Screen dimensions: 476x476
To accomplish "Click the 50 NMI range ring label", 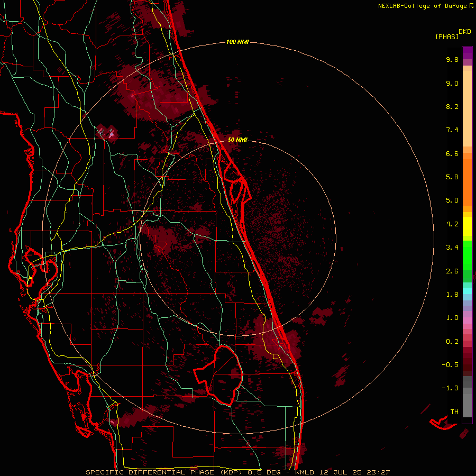I will click(x=237, y=140).
